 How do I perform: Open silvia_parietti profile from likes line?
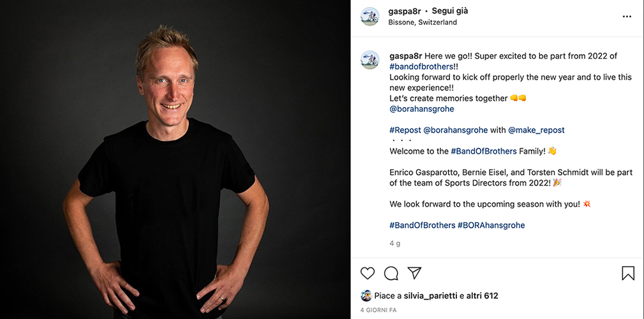click(x=431, y=295)
